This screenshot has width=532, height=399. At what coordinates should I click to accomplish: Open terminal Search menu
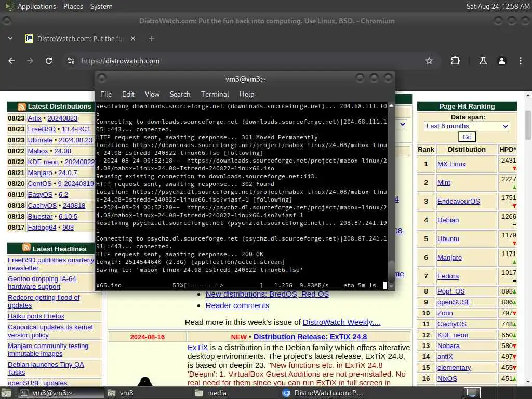pos(180,95)
